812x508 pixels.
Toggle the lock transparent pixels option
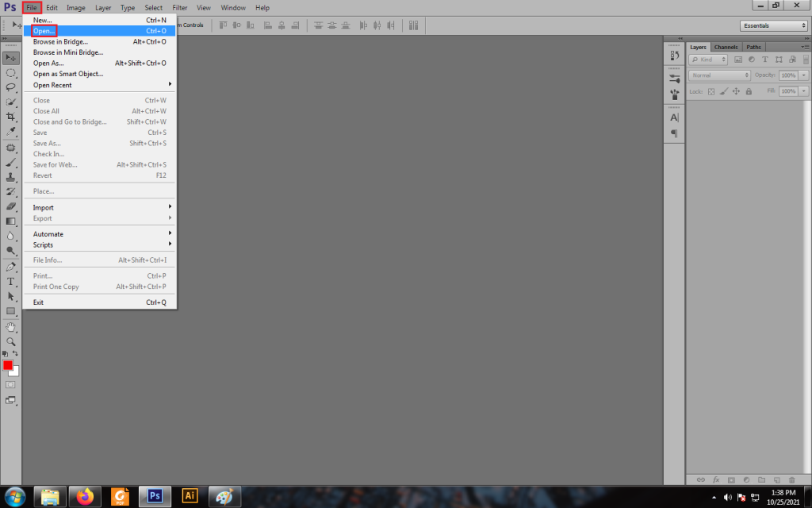pyautogui.click(x=711, y=92)
